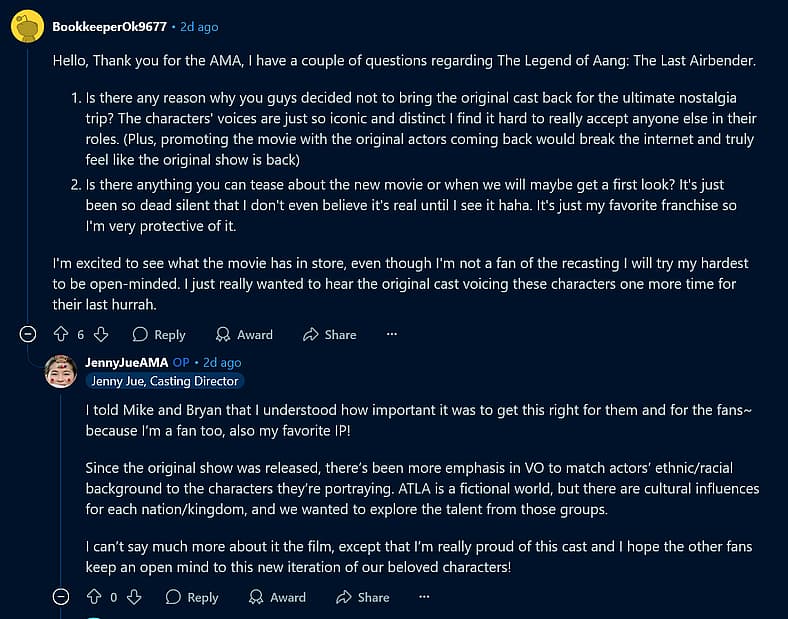Open BookkeeperOk9677 username link

[110, 27]
